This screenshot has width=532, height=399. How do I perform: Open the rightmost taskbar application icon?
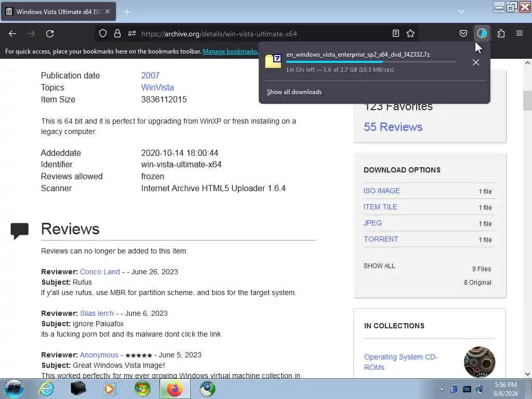(207, 389)
